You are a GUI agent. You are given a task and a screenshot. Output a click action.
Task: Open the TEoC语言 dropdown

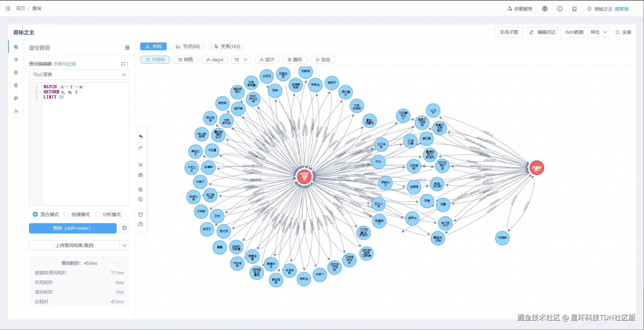(79, 74)
